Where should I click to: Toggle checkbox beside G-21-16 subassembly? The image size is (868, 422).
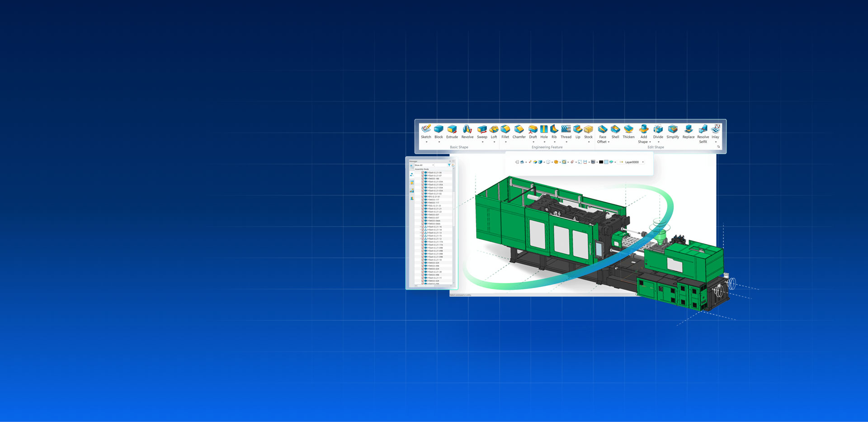[x=423, y=227]
